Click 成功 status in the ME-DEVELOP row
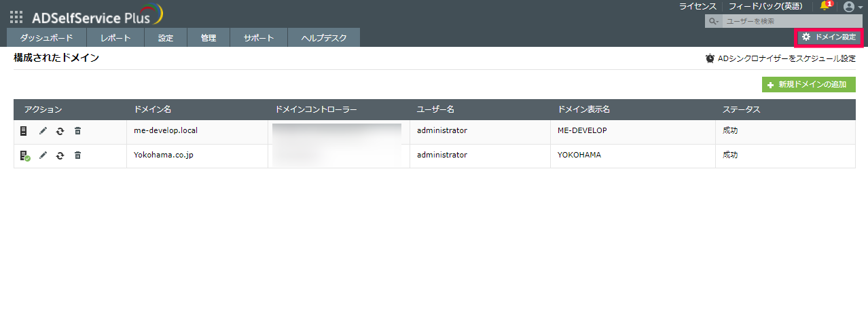 pos(730,130)
